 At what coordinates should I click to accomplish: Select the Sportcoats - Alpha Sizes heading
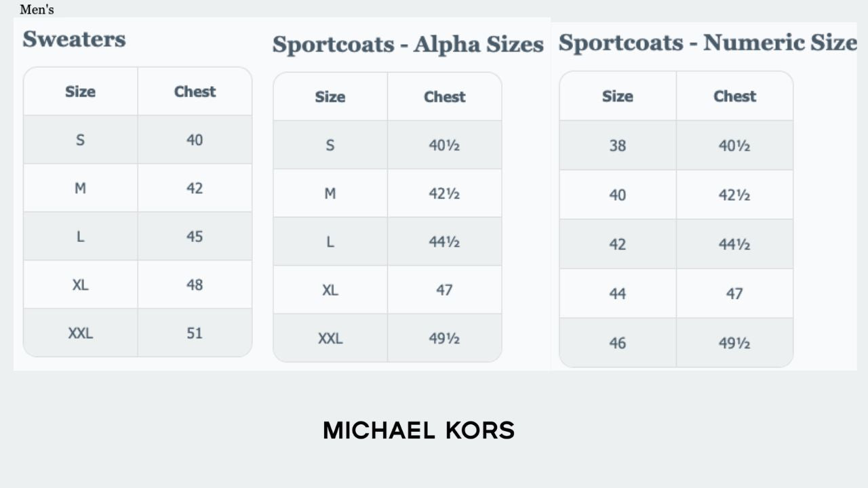(x=408, y=45)
